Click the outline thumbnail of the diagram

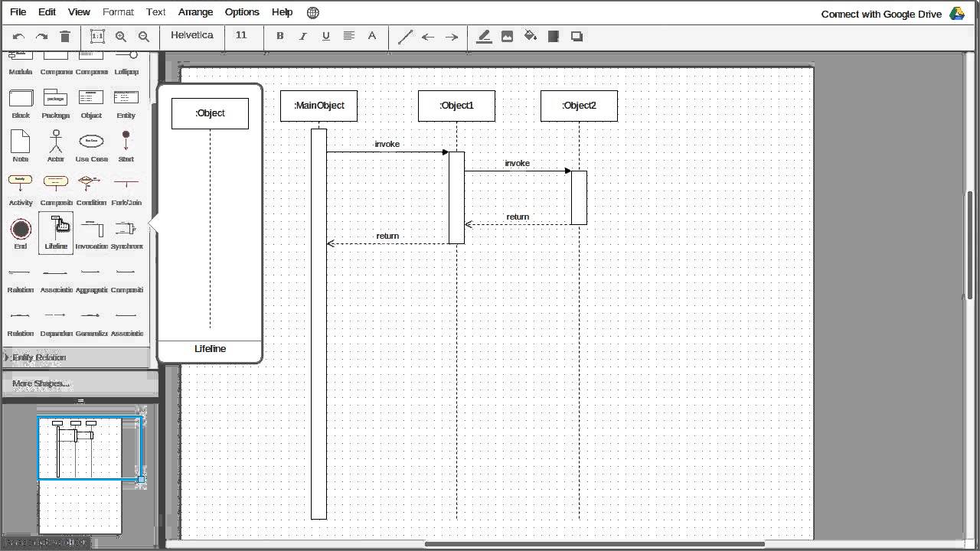[x=80, y=476]
